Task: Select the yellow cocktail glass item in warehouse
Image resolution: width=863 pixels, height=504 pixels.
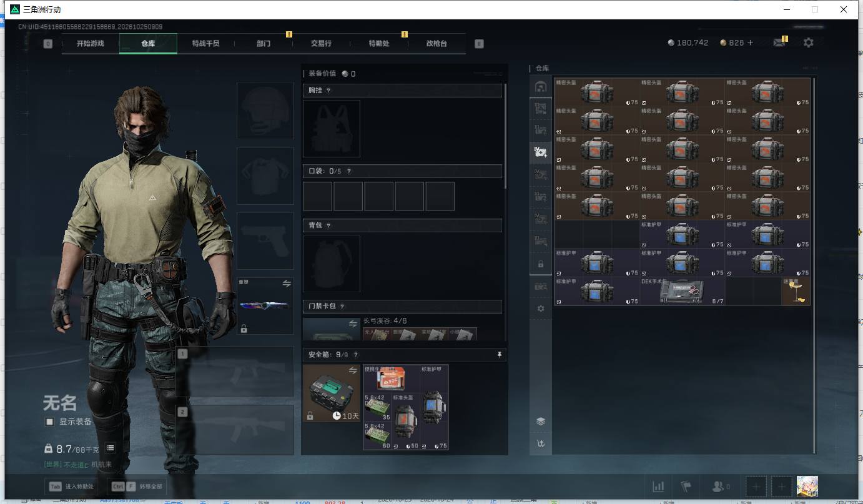Action: 796,291
